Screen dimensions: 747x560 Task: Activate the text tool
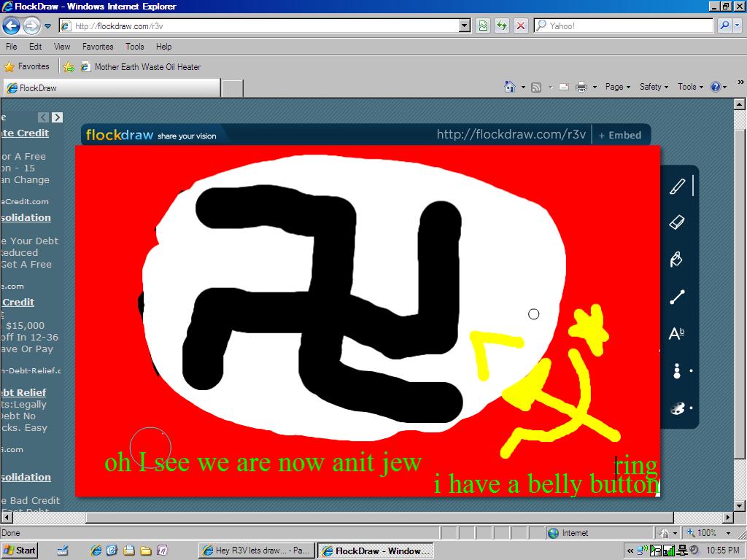point(677,334)
